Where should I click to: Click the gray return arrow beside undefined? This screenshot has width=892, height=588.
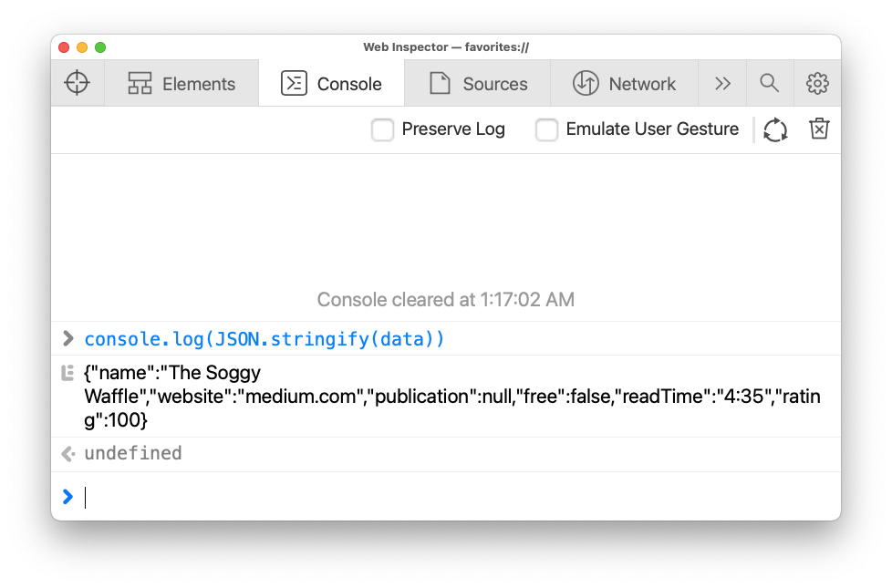tap(67, 453)
